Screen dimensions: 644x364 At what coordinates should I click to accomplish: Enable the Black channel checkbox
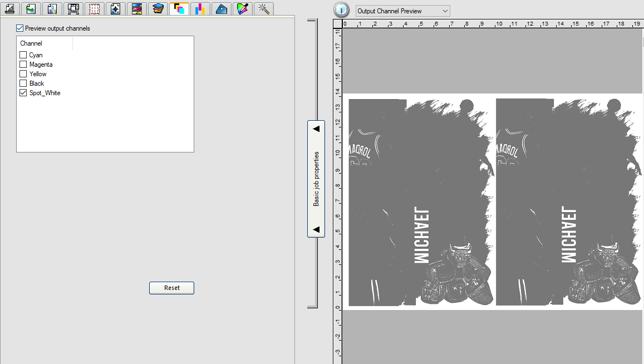pos(23,83)
